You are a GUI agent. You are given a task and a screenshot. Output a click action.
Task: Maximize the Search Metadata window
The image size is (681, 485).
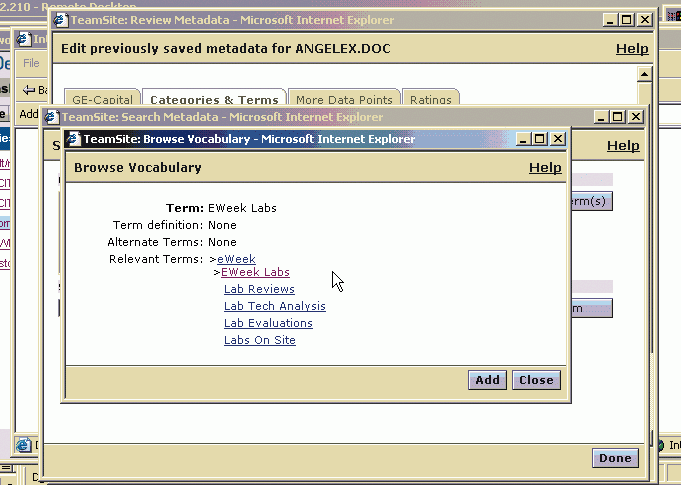[618, 117]
